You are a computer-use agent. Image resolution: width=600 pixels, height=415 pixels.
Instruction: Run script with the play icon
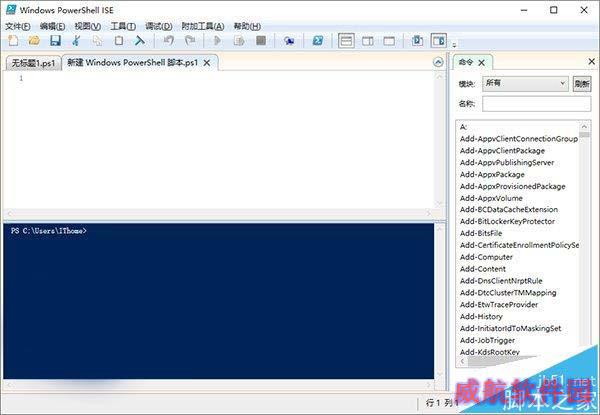pos(217,41)
